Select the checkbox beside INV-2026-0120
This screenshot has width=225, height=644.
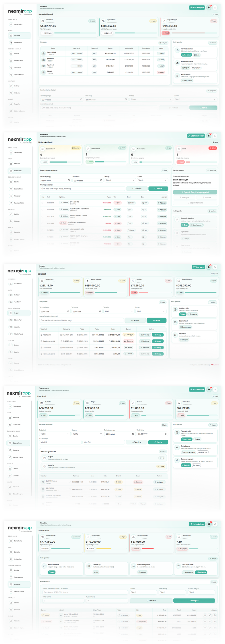click(70, 482)
